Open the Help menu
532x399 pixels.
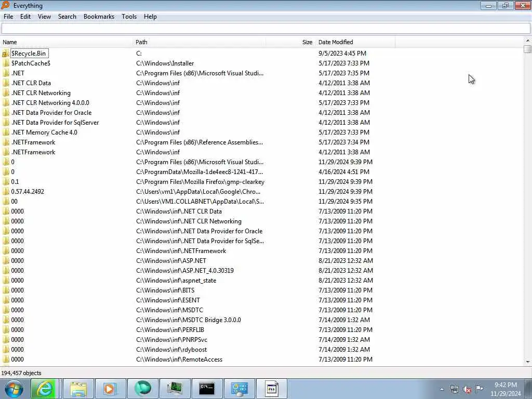click(150, 17)
